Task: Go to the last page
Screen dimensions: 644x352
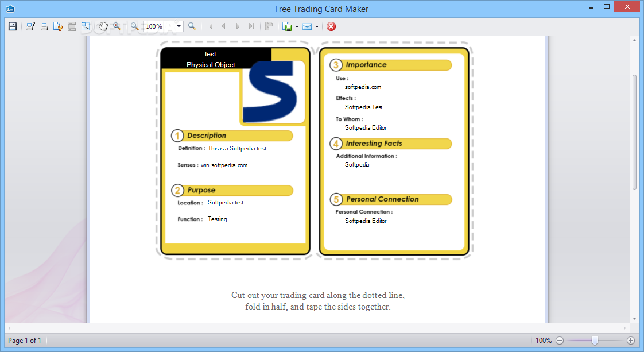Action: 251,26
